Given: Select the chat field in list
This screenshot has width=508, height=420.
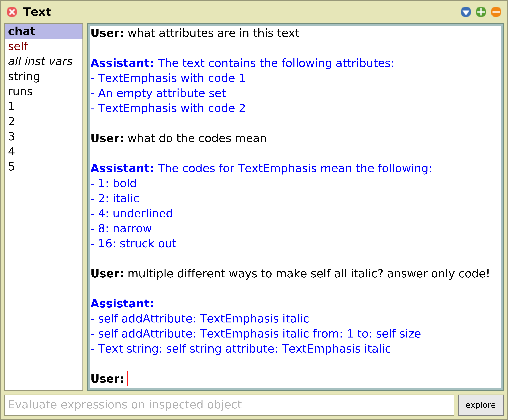Looking at the screenshot, I should coord(44,31).
